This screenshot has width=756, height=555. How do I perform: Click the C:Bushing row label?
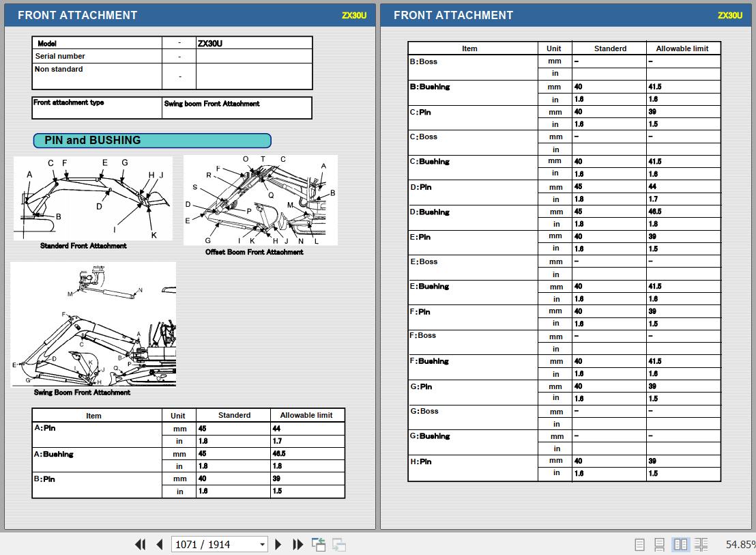(430, 162)
